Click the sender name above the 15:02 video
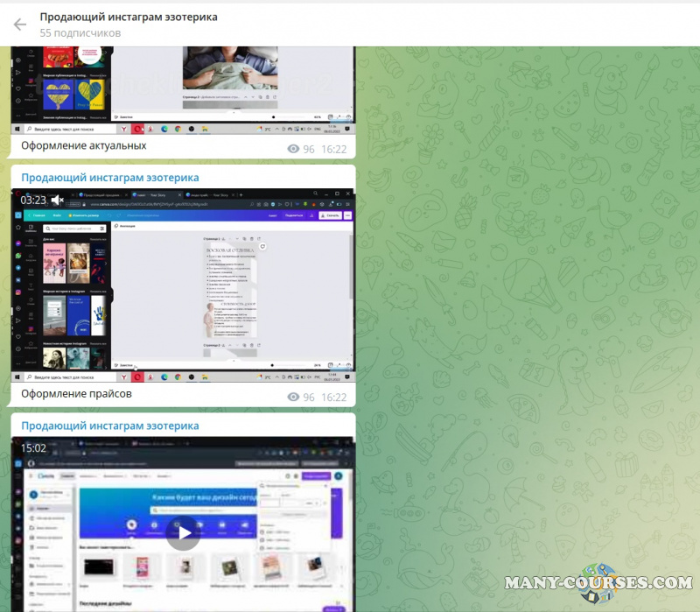 coord(110,426)
